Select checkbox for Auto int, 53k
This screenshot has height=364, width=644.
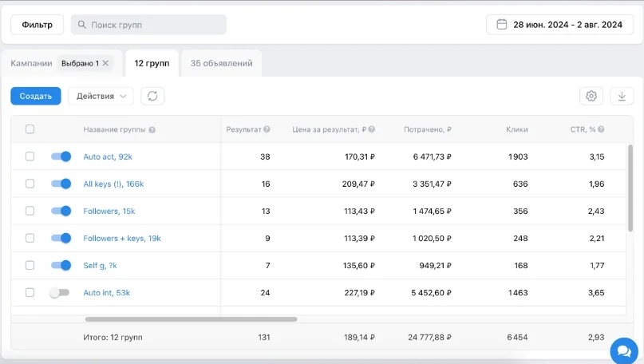[x=30, y=292]
